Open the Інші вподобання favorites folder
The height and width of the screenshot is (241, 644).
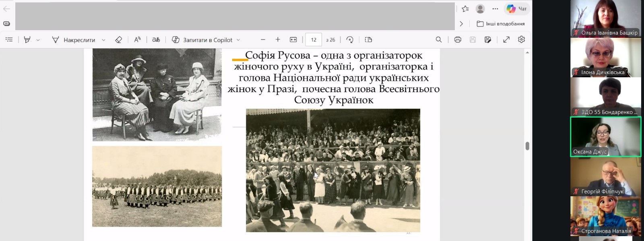click(501, 24)
